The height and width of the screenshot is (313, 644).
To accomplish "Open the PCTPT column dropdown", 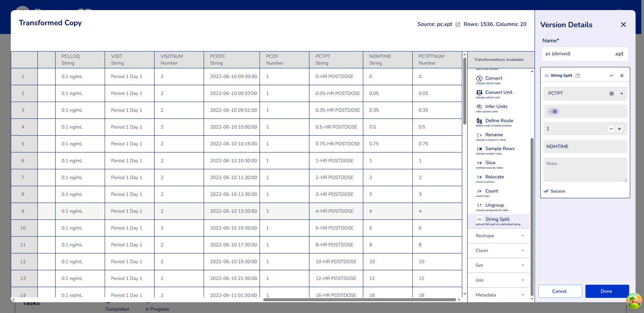I will click(x=621, y=94).
